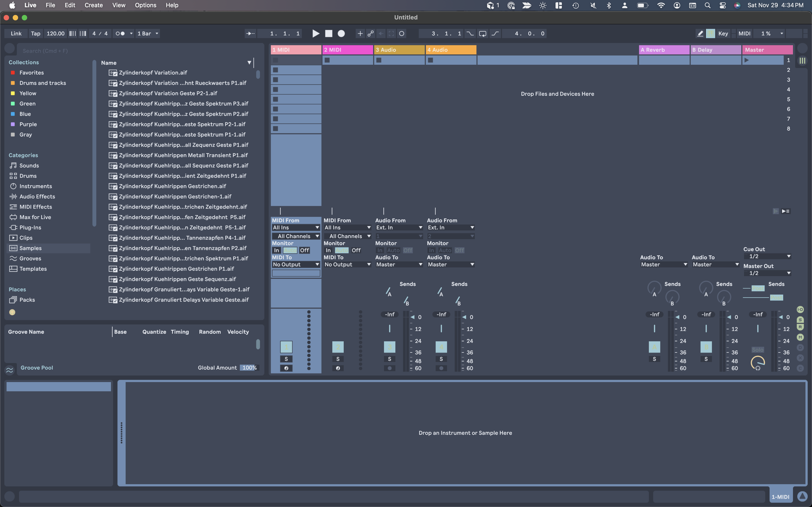Screen dimensions: 812x507
Task: Solo track 3 Audio
Action: [389, 359]
